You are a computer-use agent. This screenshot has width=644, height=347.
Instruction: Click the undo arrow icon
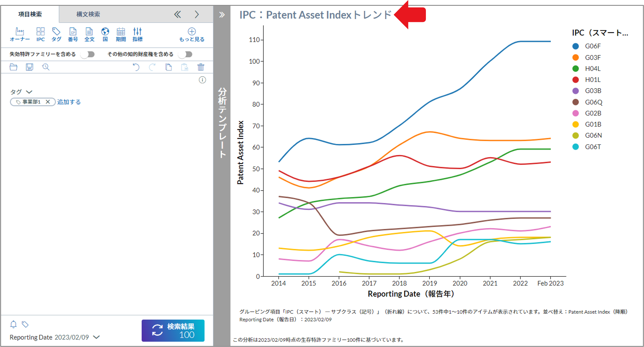click(x=136, y=67)
